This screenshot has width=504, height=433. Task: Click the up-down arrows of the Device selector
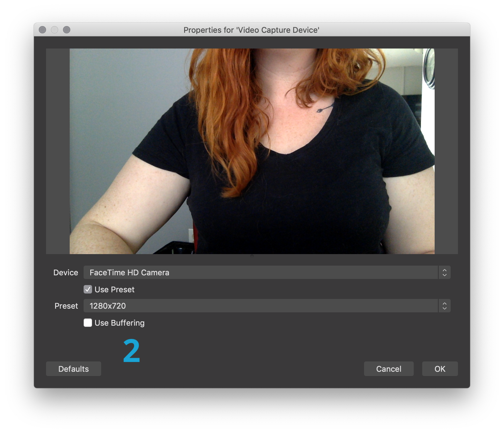click(444, 273)
